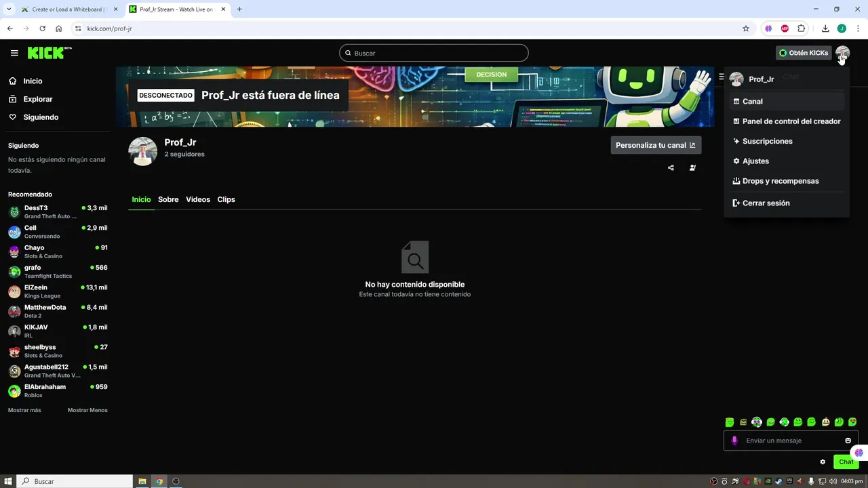The height and width of the screenshot is (488, 868).
Task: Open recommended channel ElAbrahaham
Action: (x=58, y=390)
